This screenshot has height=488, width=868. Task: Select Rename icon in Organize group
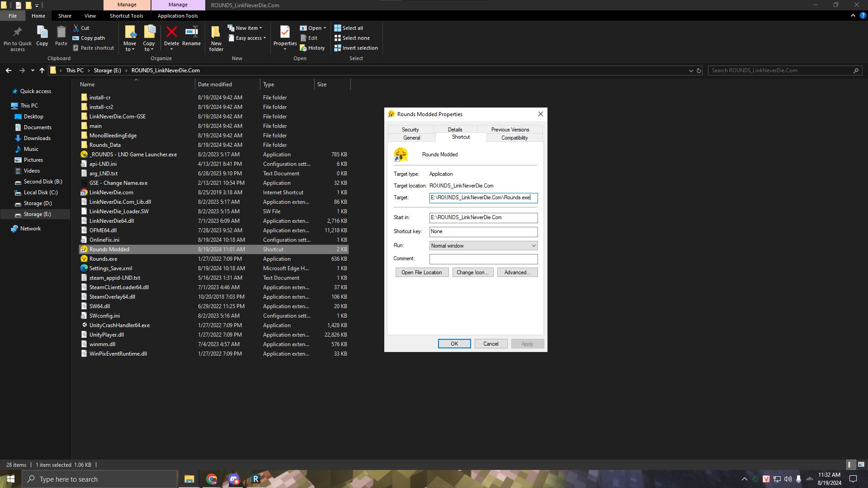[191, 37]
